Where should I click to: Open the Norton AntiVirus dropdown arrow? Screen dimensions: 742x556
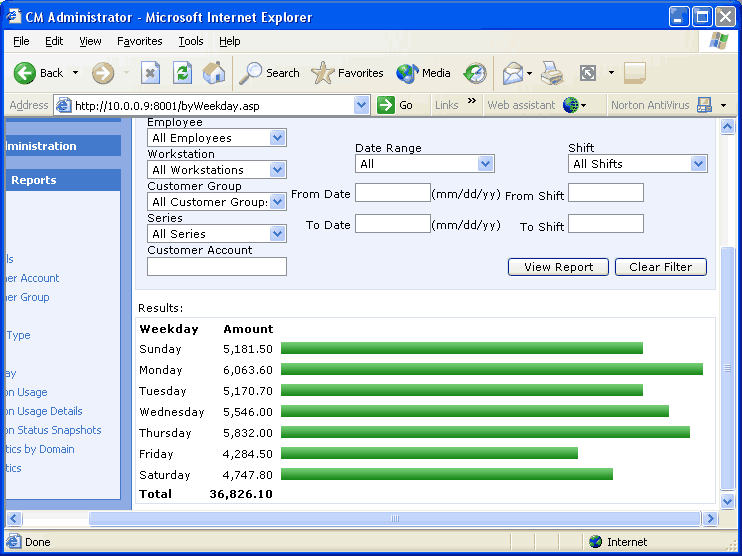pos(724,105)
